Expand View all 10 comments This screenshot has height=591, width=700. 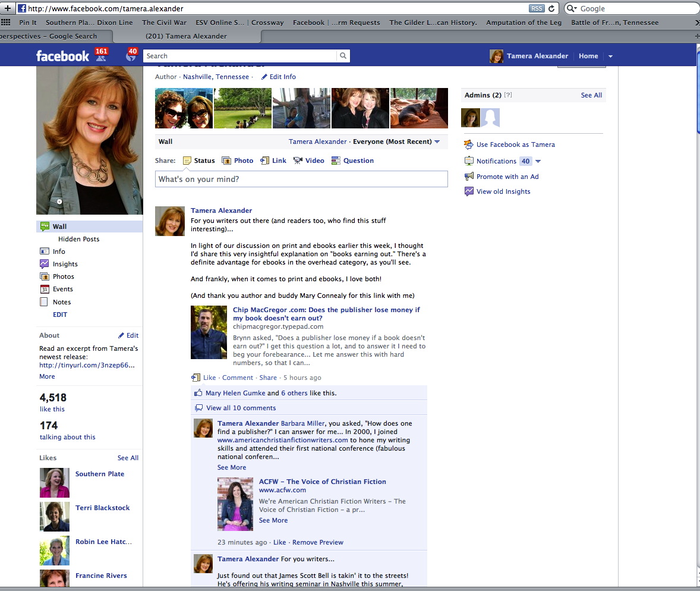[241, 408]
